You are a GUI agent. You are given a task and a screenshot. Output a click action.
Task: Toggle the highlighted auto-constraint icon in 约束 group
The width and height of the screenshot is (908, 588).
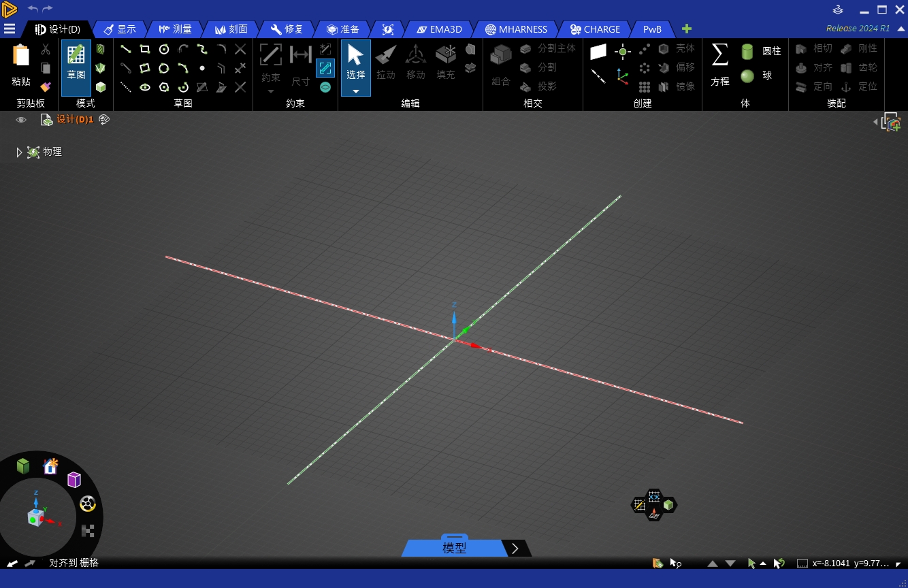click(325, 68)
